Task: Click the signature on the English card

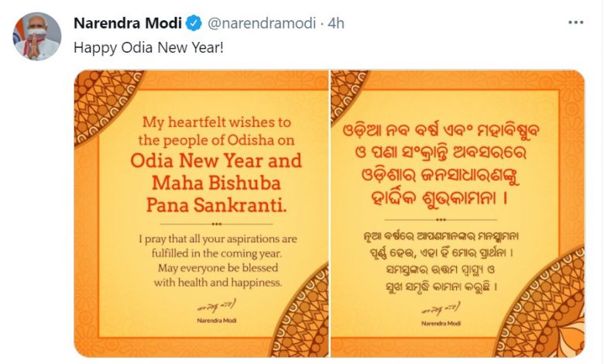Action: tap(217, 306)
